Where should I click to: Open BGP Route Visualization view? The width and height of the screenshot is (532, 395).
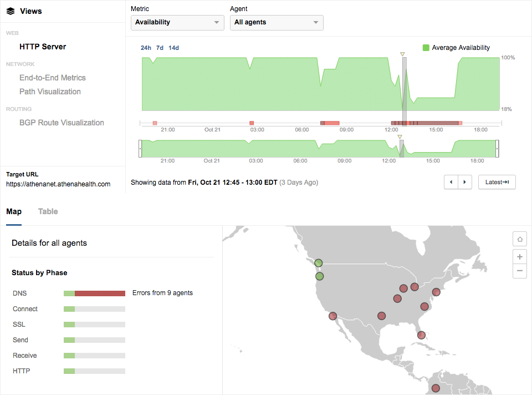pos(62,123)
